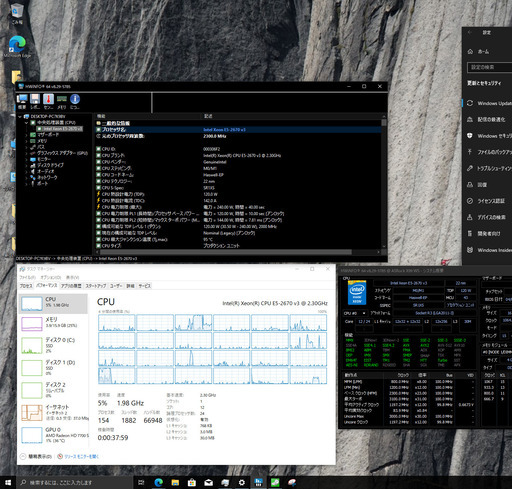Click the Haswell-EP CPU code name value
This screenshot has height=489, width=512.
[213, 175]
